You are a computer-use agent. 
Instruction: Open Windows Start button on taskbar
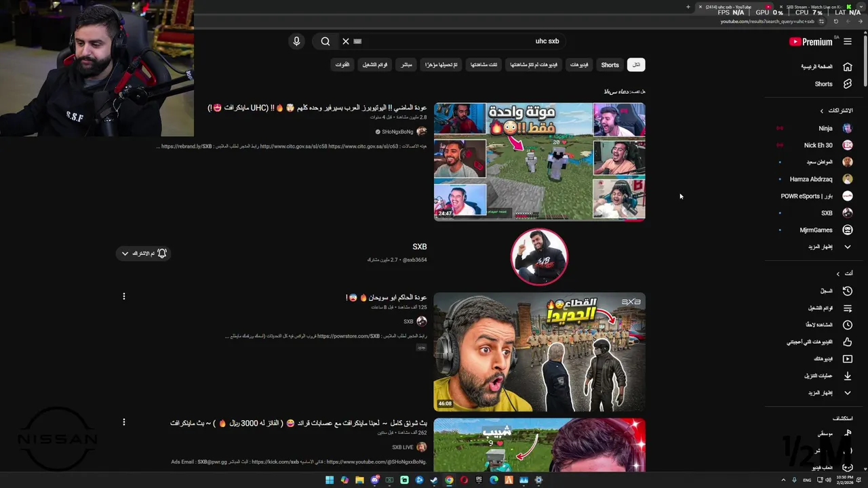pos(330,480)
